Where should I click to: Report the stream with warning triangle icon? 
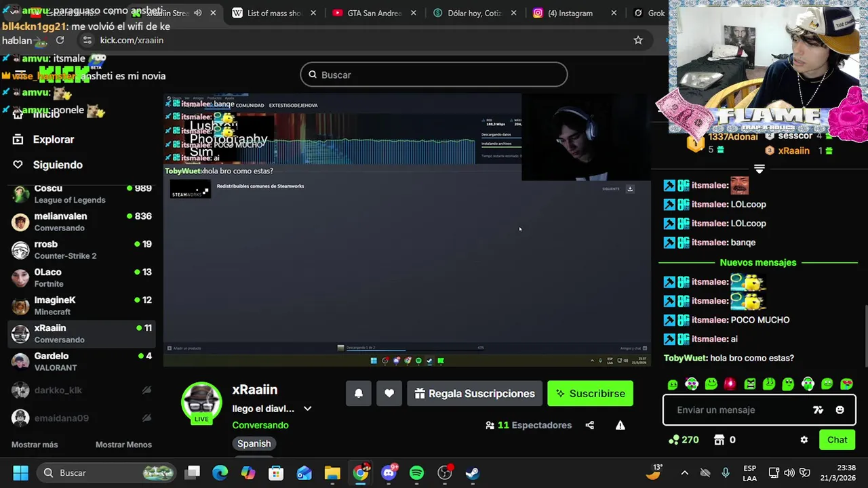620,425
